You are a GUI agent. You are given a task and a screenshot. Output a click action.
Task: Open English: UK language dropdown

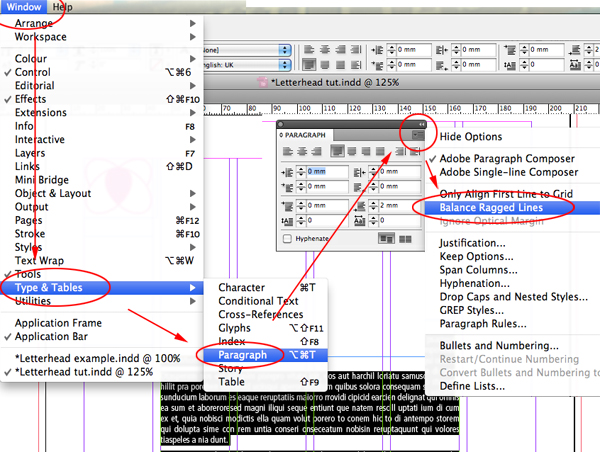pyautogui.click(x=285, y=65)
